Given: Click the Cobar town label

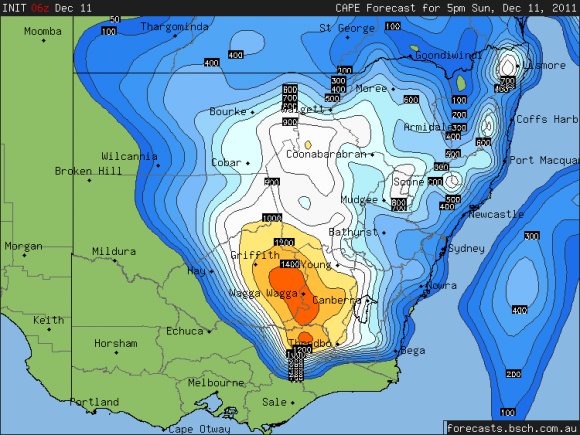Looking at the screenshot, I should click(226, 162).
